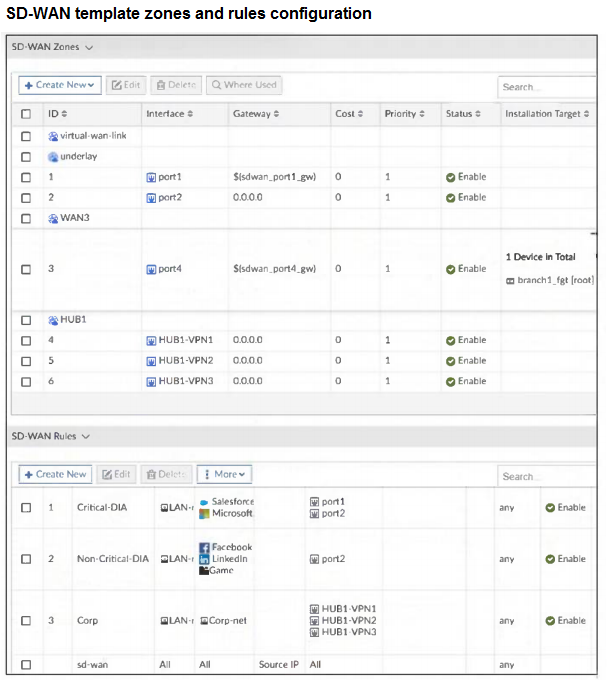This screenshot has height=683, width=607.
Task: Collapse the SD-WAN Zones section
Action: tap(89, 47)
